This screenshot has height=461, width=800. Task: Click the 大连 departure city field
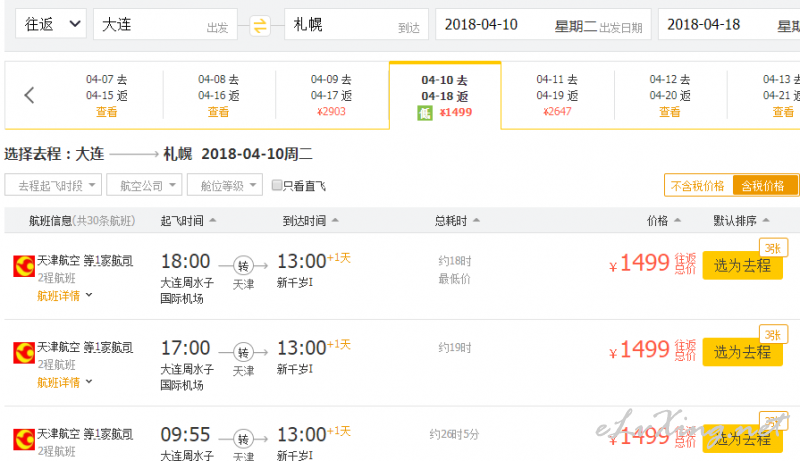pyautogui.click(x=165, y=24)
